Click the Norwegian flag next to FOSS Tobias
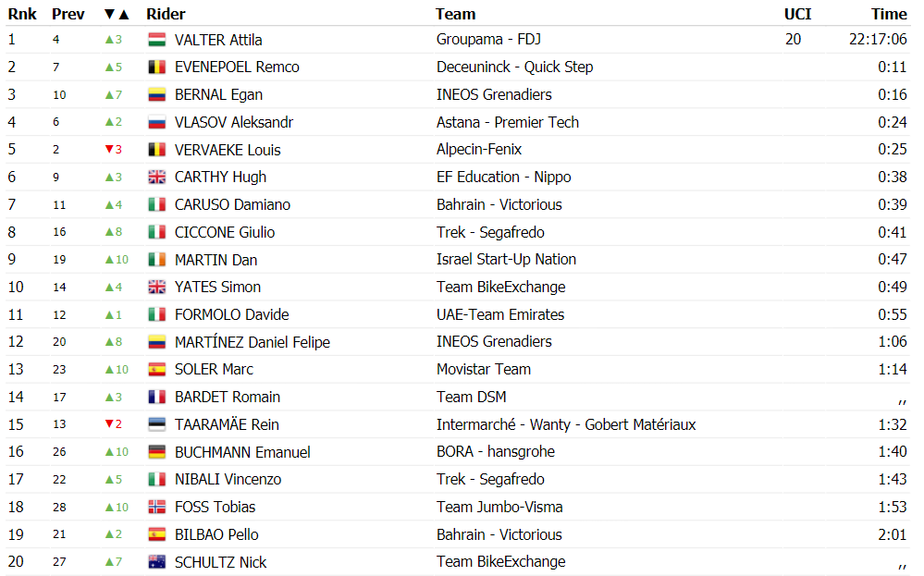This screenshot has width=924, height=576. [x=156, y=507]
